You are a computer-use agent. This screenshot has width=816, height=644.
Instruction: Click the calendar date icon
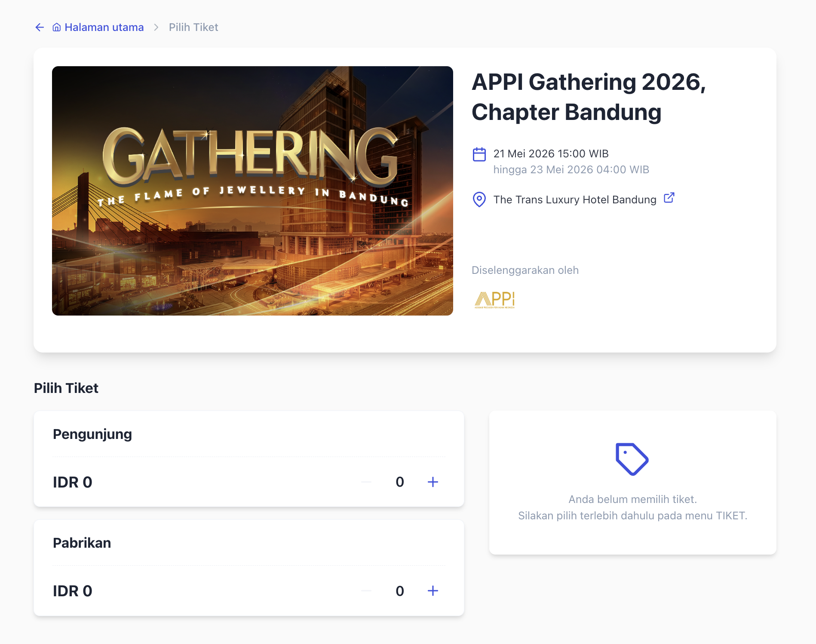point(479,154)
